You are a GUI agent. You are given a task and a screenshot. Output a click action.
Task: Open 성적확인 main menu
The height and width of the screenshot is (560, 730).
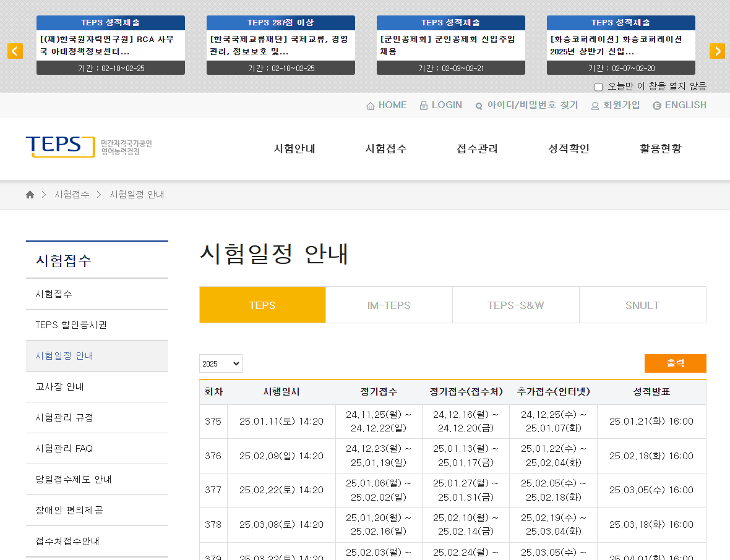(x=569, y=148)
